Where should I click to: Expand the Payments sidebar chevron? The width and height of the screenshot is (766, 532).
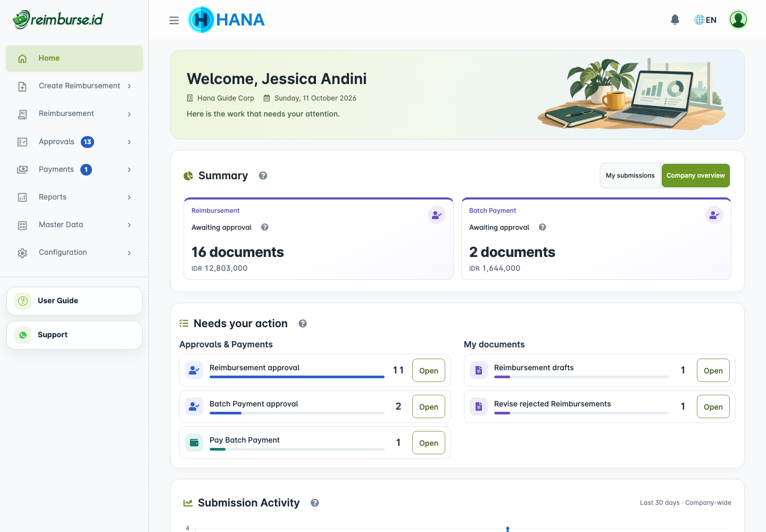tap(129, 169)
